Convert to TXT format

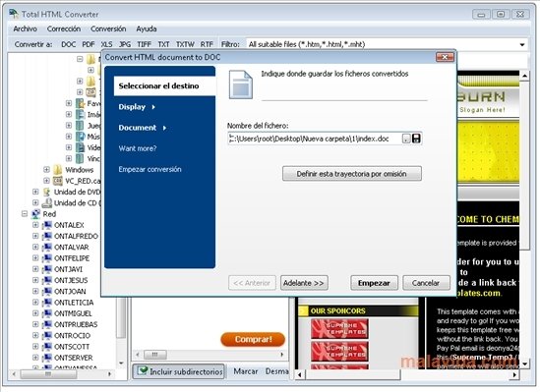click(x=163, y=44)
